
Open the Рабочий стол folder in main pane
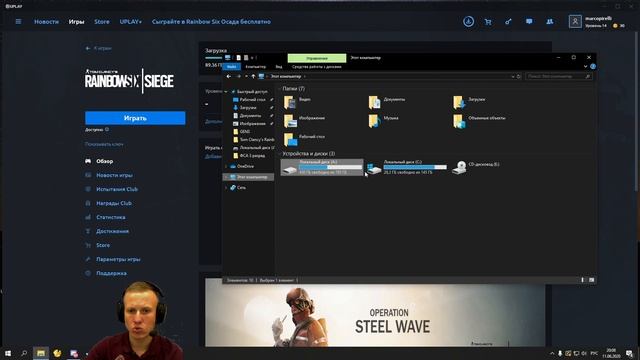tap(304, 139)
